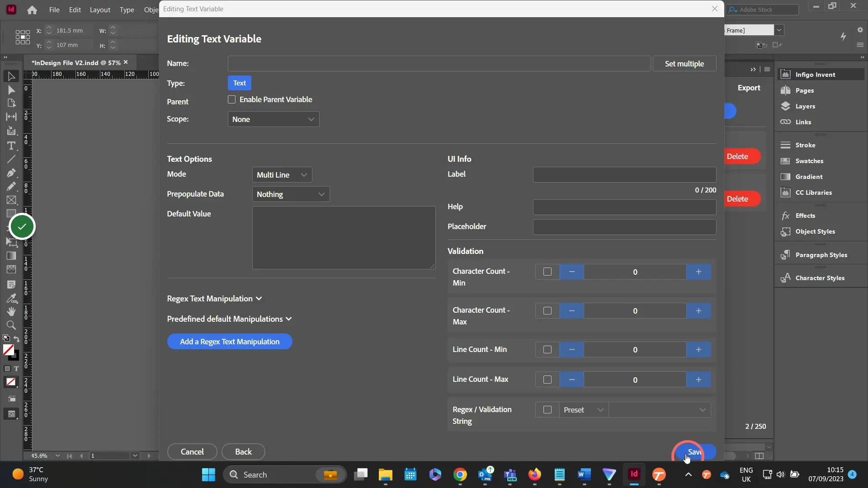Image resolution: width=868 pixels, height=488 pixels.
Task: Click Add a Regex Text Manipulation
Action: [230, 342]
